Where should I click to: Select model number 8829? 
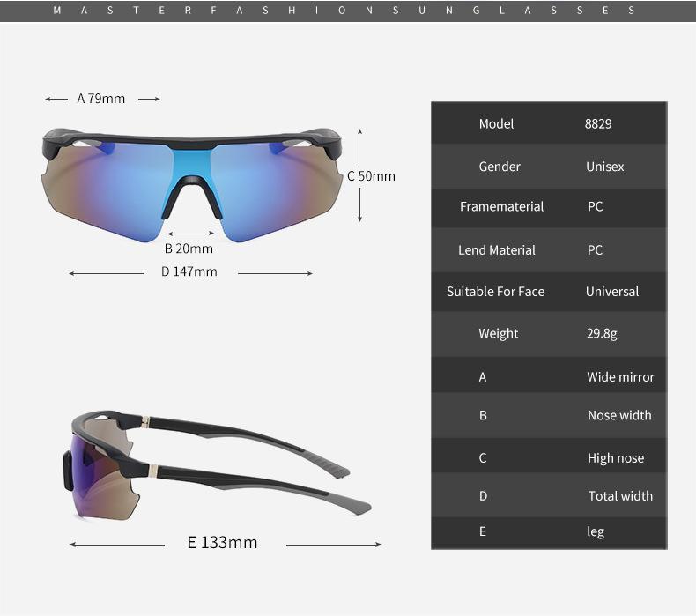(598, 123)
